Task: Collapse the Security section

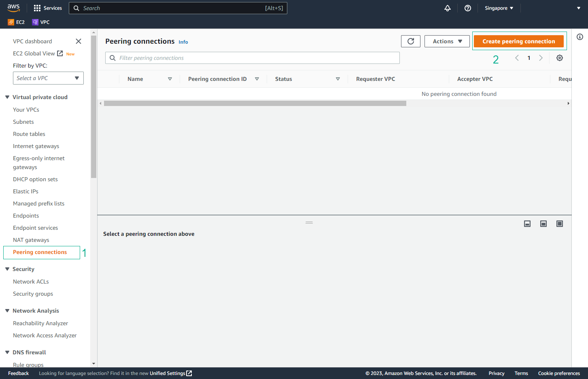Action: pos(7,269)
